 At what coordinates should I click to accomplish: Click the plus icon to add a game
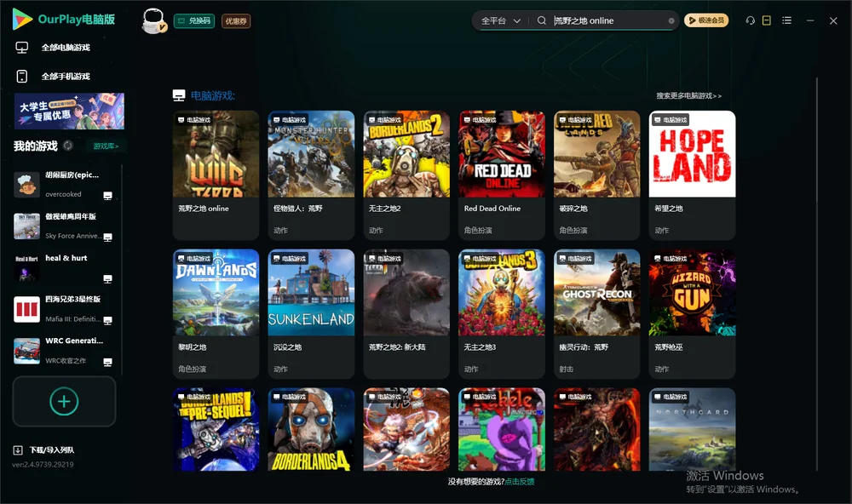pos(64,401)
